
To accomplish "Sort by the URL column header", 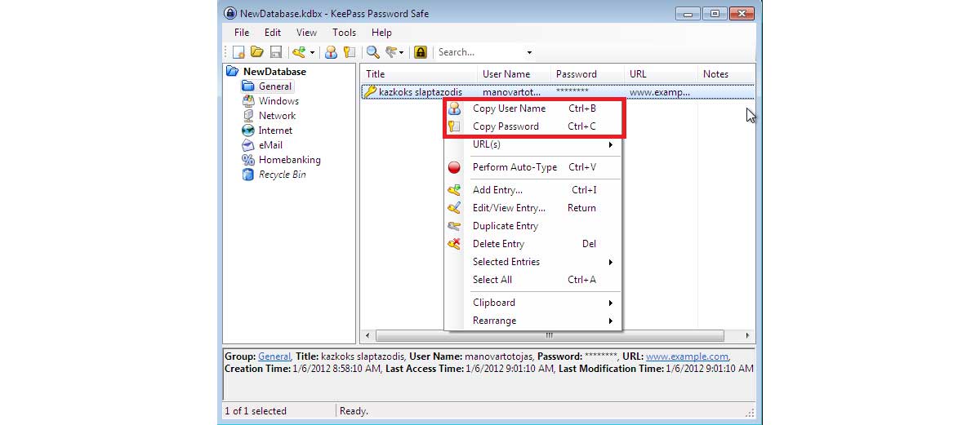I will pos(661,74).
